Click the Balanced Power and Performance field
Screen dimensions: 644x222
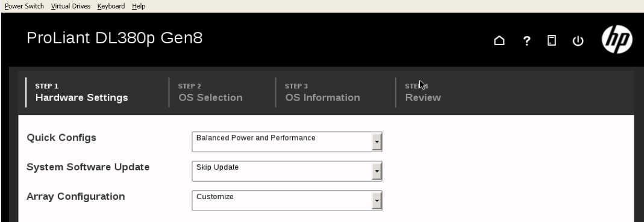point(287,141)
